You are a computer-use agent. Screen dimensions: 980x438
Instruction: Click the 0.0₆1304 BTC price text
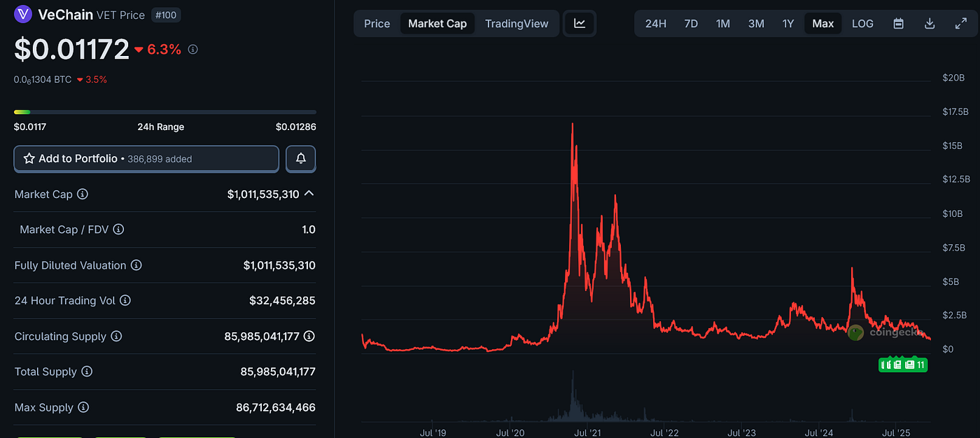pyautogui.click(x=43, y=80)
